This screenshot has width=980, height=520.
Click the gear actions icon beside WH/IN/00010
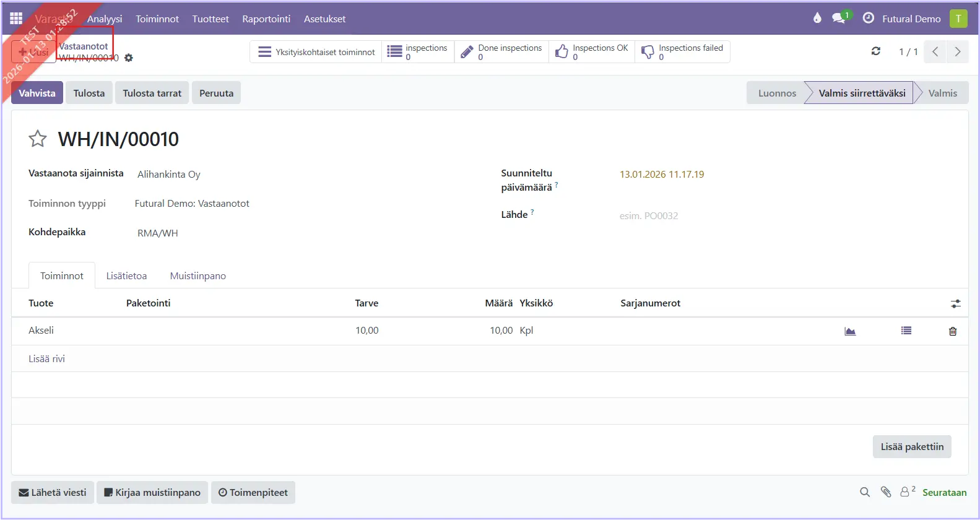tap(129, 58)
